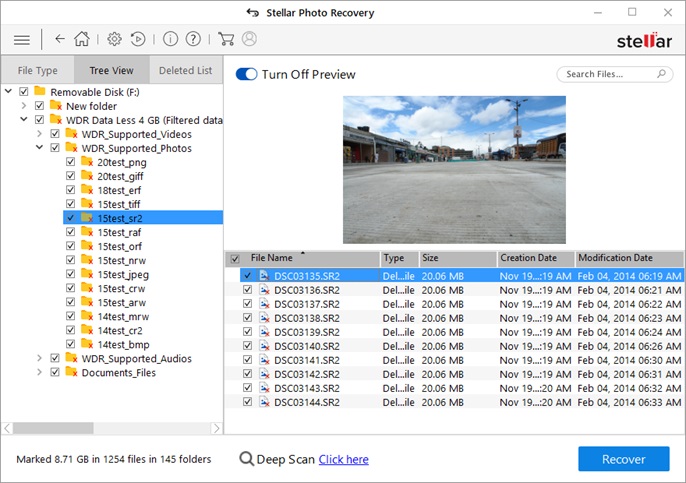
Task: Click the tree horizontal scrollbar thumb
Action: point(53,428)
